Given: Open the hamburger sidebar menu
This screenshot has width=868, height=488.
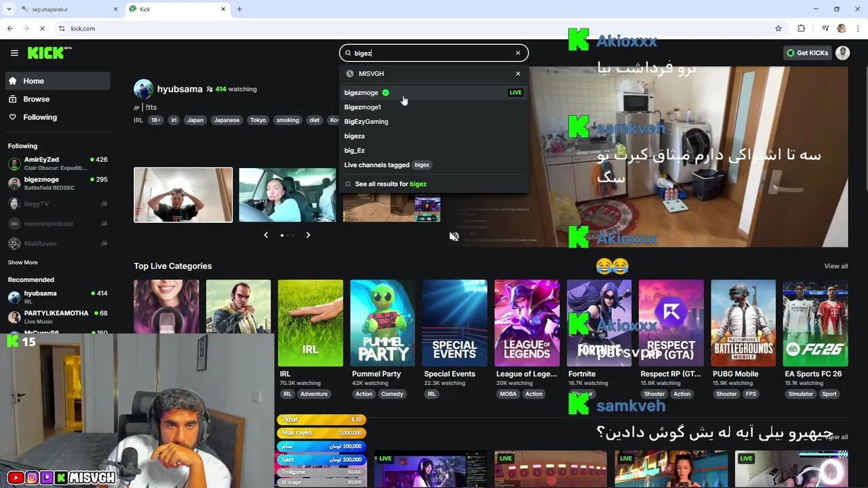Looking at the screenshot, I should [x=14, y=53].
